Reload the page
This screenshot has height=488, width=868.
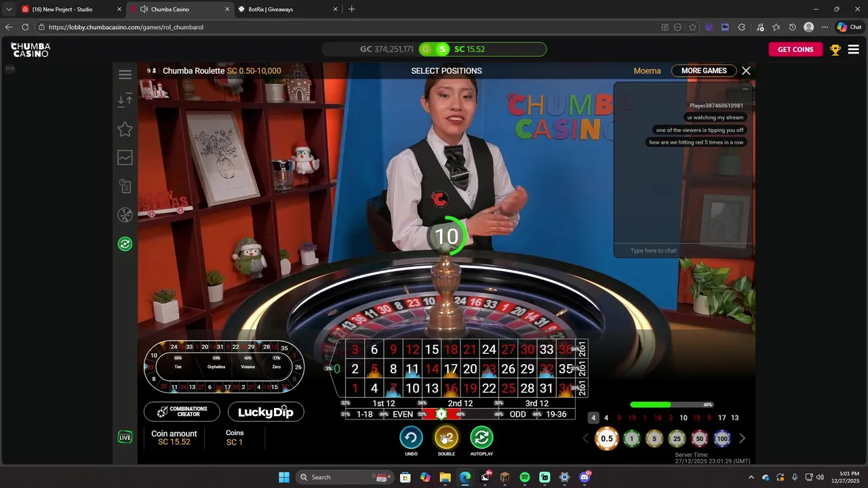(x=25, y=27)
